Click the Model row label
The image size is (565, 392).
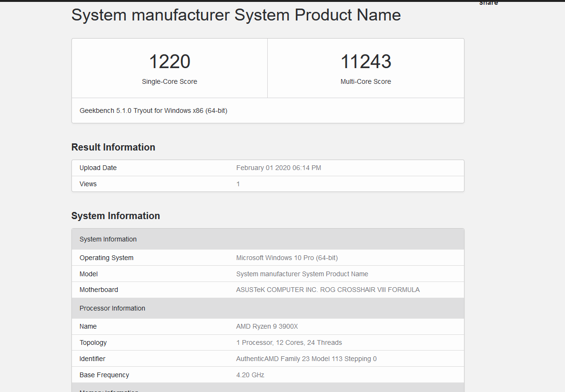pyautogui.click(x=88, y=274)
